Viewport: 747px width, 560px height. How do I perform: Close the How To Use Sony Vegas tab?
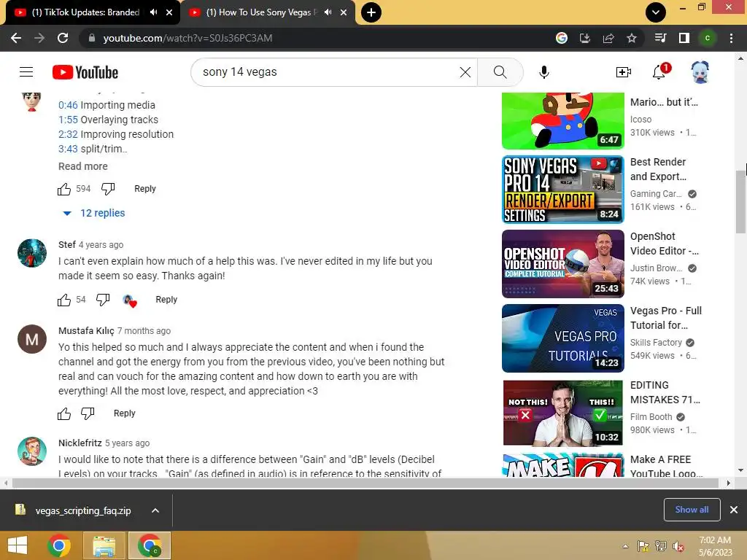[x=344, y=12]
